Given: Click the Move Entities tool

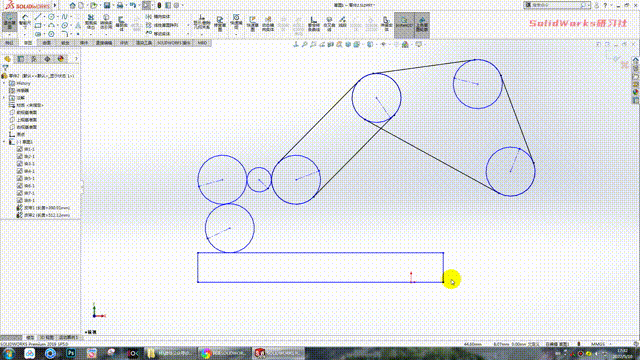Looking at the screenshot, I should (158, 34).
